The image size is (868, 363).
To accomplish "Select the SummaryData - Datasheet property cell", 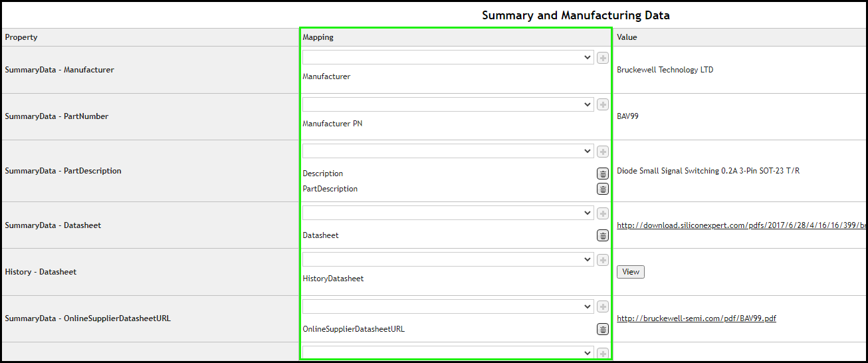I will point(150,225).
